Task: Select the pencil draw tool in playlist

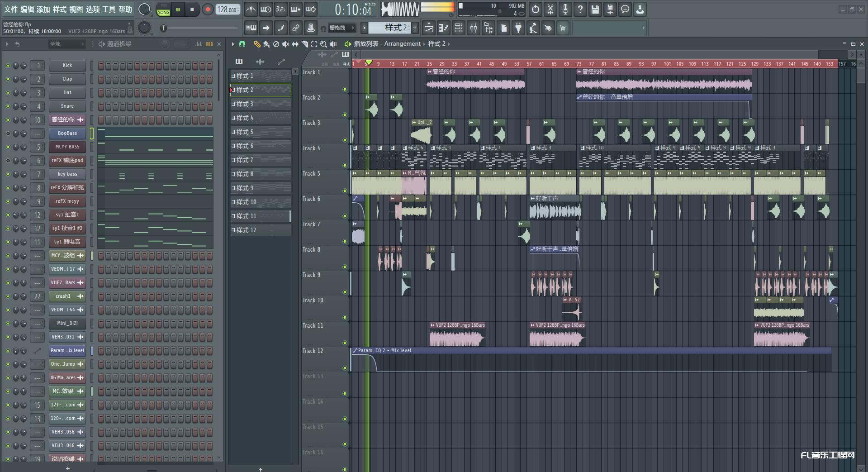Action: point(257,44)
